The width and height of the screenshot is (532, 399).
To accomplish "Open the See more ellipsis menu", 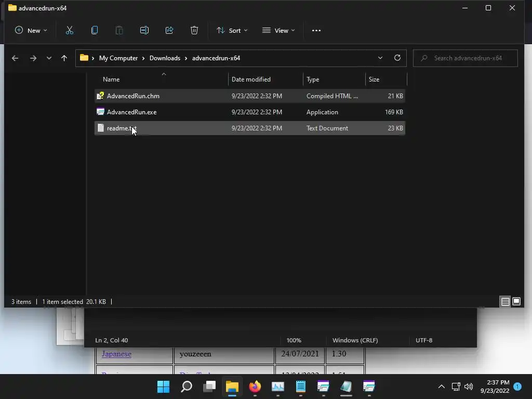I will pyautogui.click(x=316, y=31).
